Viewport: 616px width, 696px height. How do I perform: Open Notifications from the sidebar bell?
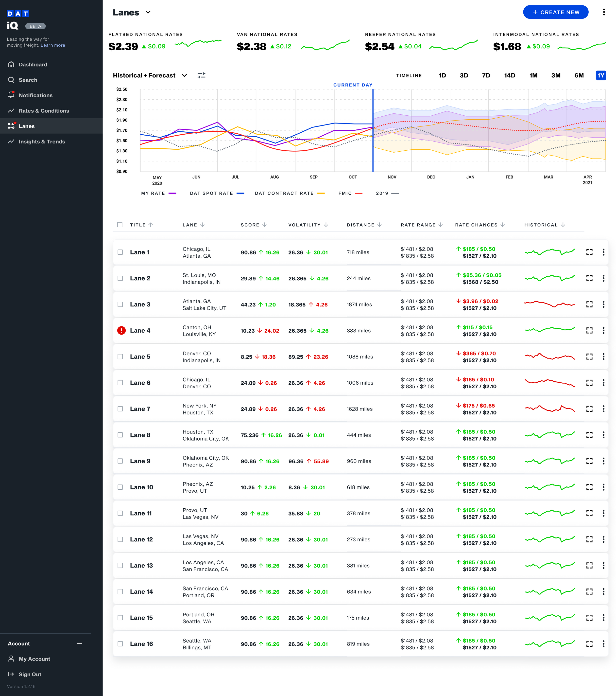(36, 95)
